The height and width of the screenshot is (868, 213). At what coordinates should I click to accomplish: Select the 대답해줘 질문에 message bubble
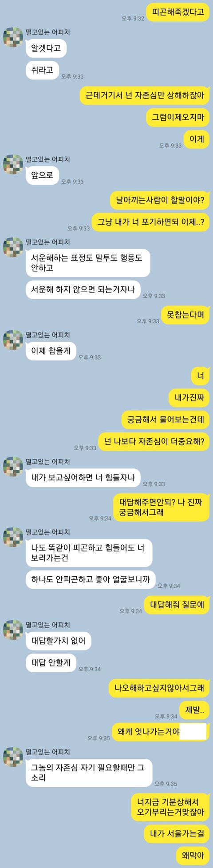177,605
